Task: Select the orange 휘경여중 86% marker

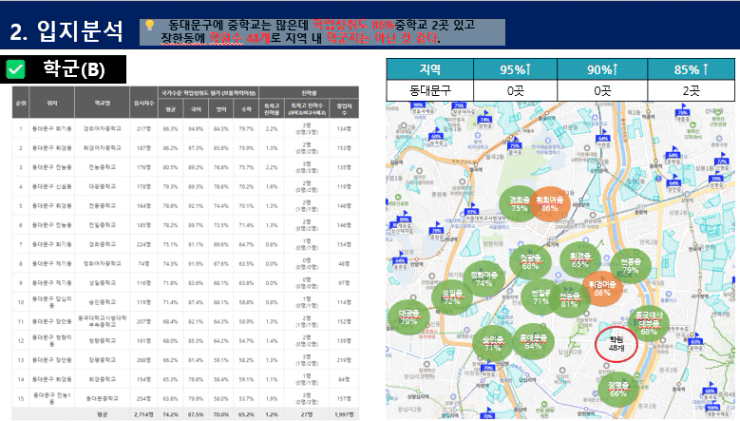Action: click(x=602, y=288)
